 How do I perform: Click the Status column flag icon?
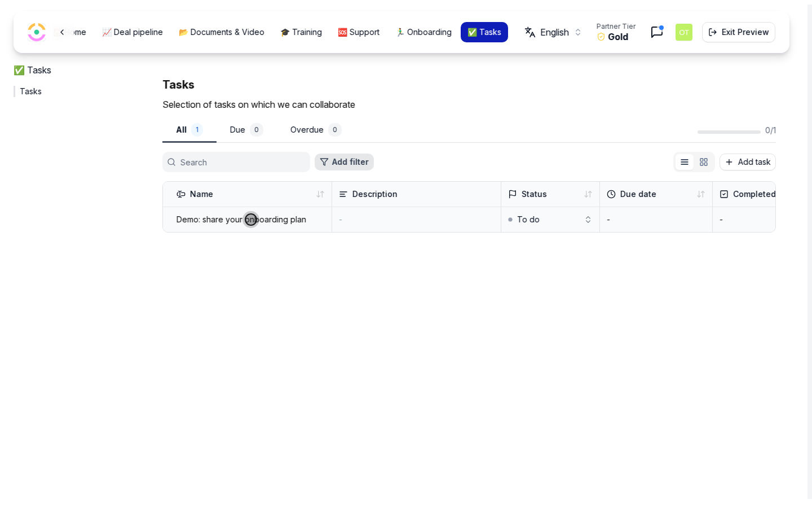[x=513, y=194]
